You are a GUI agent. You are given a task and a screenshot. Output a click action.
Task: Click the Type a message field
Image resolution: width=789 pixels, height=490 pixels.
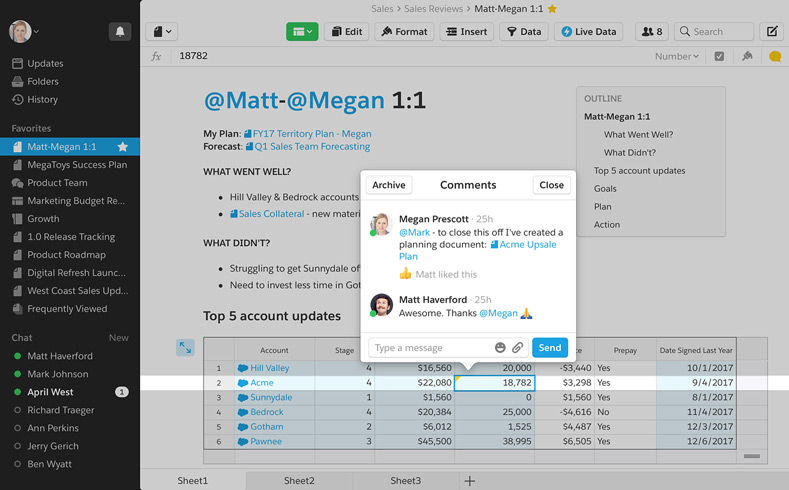pyautogui.click(x=431, y=348)
